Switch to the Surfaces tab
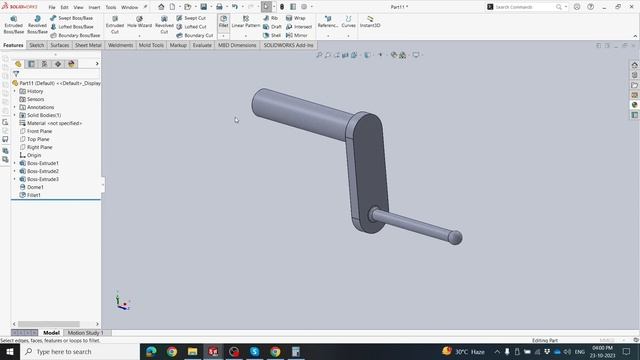This screenshot has height=360, width=640. 60,45
